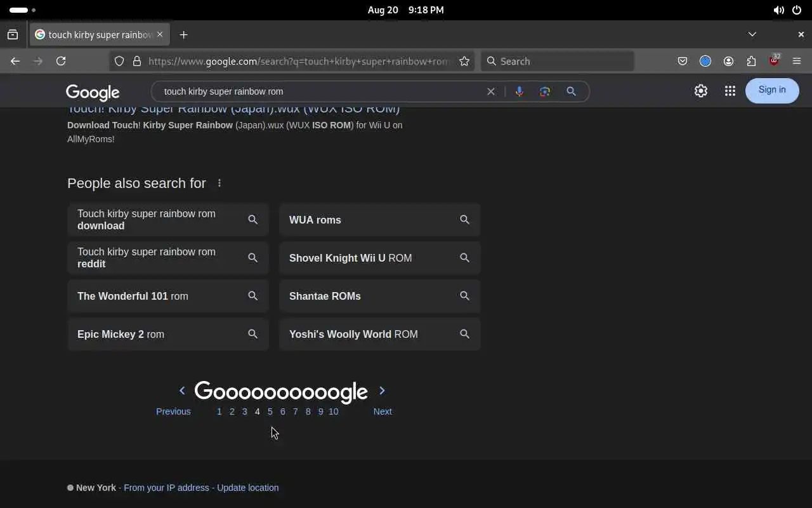
Task: Open the clock and calendar menu
Action: point(405,10)
